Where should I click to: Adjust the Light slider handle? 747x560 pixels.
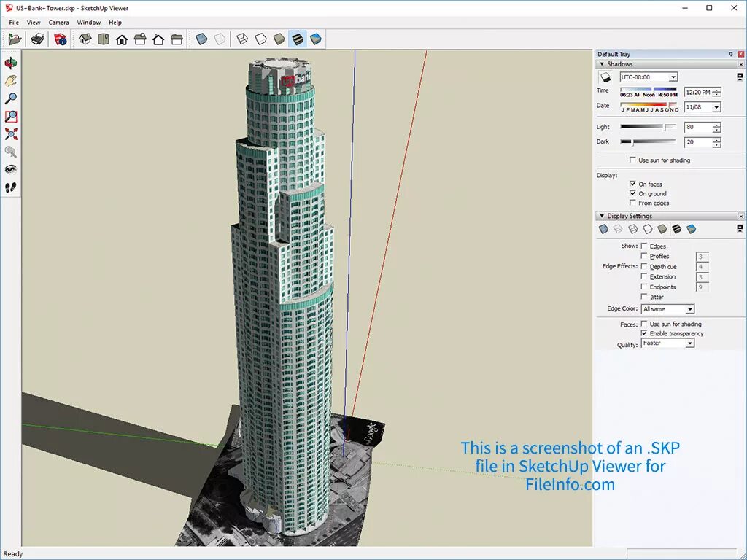pyautogui.click(x=667, y=127)
